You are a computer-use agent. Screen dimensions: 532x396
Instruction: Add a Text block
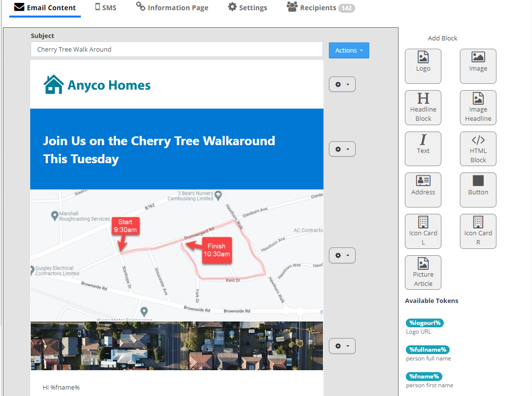pos(423,149)
